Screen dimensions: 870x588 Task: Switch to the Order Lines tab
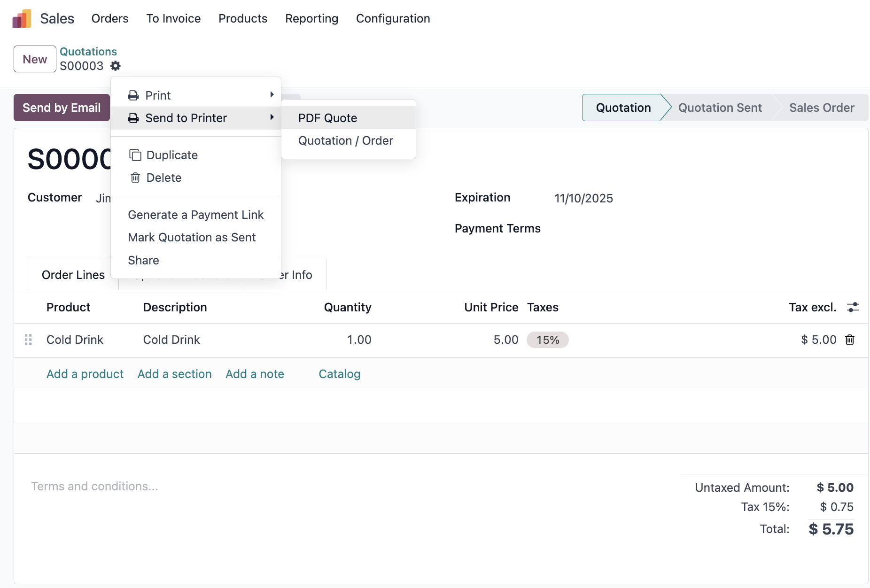pos(73,275)
